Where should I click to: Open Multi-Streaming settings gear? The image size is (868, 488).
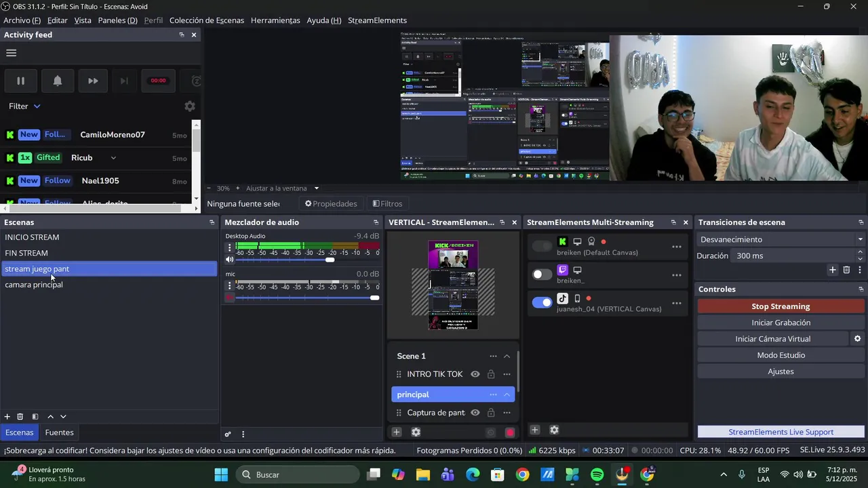point(554,430)
